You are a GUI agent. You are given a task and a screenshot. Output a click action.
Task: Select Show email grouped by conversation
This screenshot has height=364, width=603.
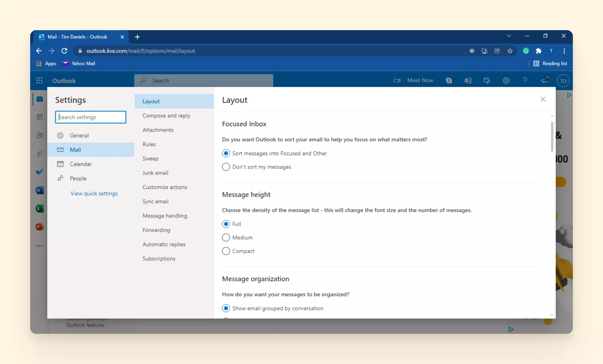pyautogui.click(x=272, y=309)
